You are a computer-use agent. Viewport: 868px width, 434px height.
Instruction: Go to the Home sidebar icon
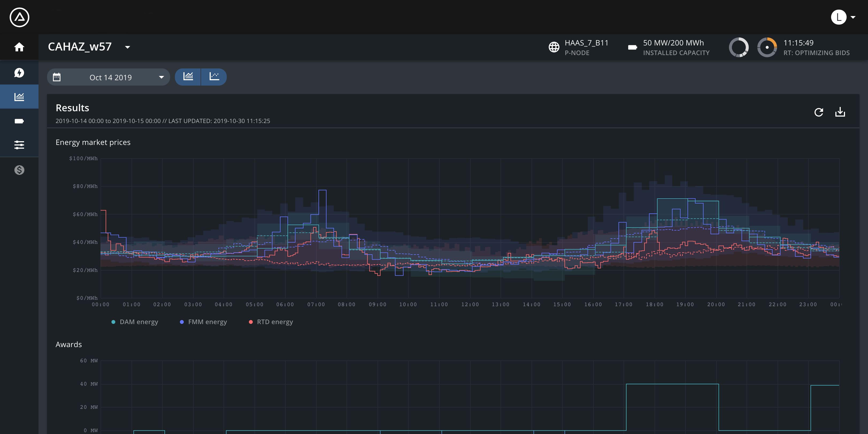click(x=19, y=47)
